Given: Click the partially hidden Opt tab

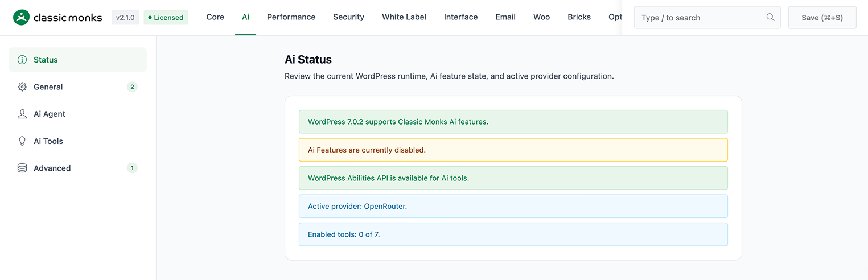Looking at the screenshot, I should pyautogui.click(x=615, y=17).
